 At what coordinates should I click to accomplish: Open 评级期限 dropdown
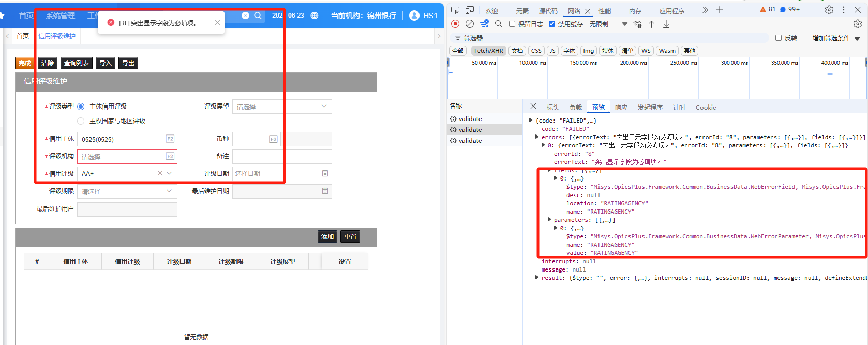(127, 191)
